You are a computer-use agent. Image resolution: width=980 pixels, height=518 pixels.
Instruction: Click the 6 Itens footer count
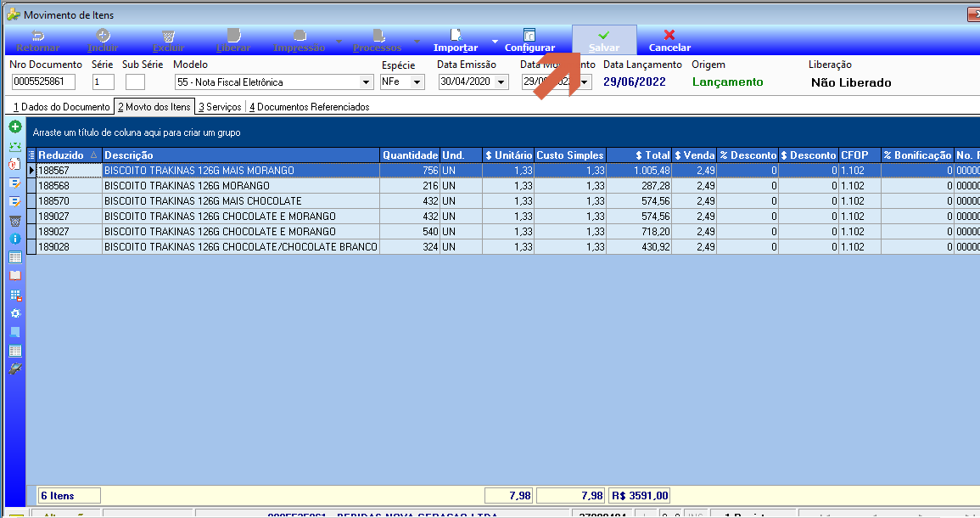tap(69, 495)
